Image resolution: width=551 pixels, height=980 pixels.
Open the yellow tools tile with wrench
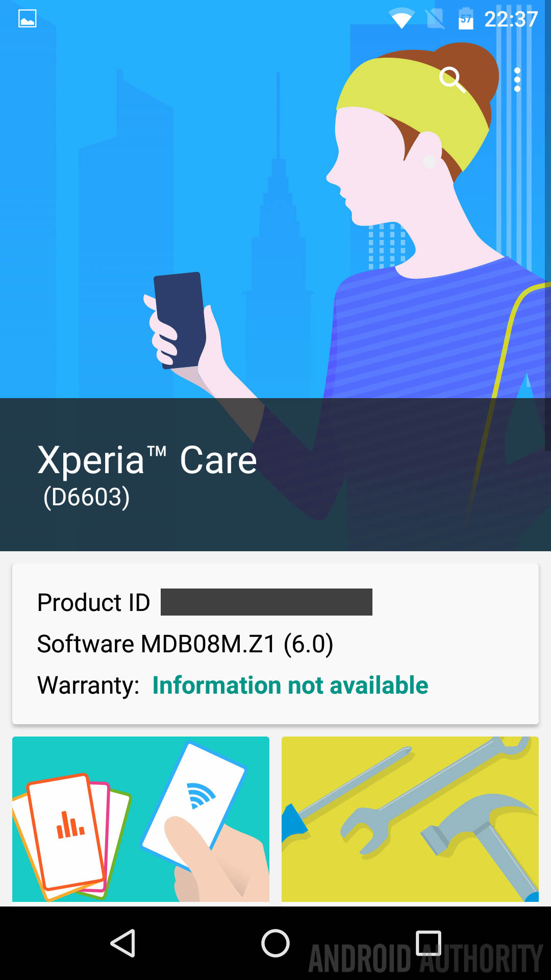410,819
